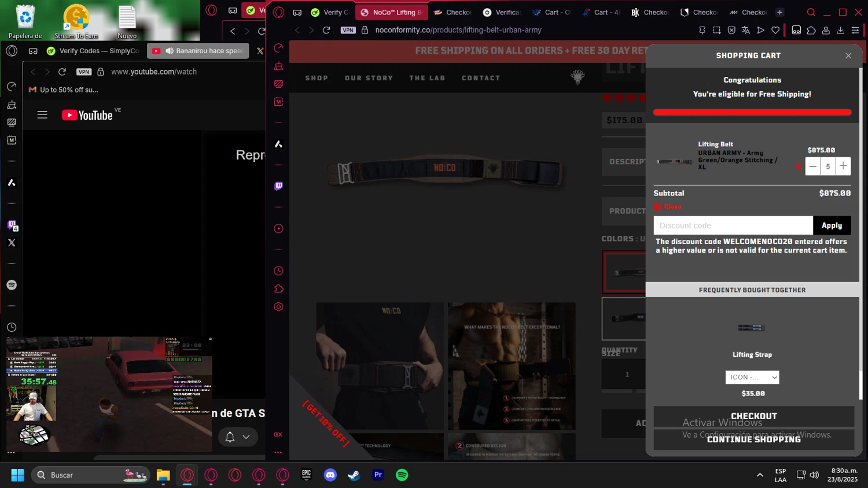Switch to Bananirou YouTube tab in the back window
The image size is (868, 488).
click(x=198, y=51)
